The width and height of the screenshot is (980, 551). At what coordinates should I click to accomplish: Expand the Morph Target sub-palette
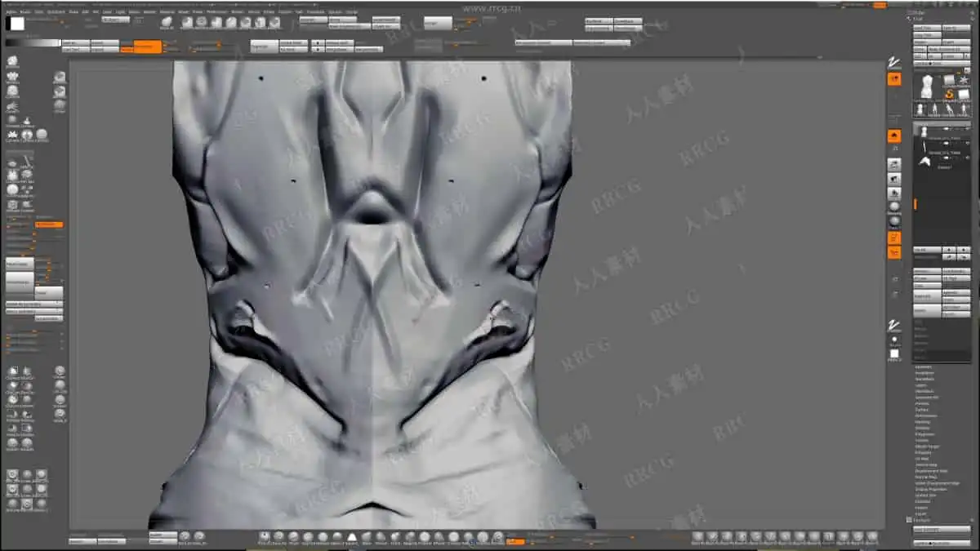click(926, 447)
